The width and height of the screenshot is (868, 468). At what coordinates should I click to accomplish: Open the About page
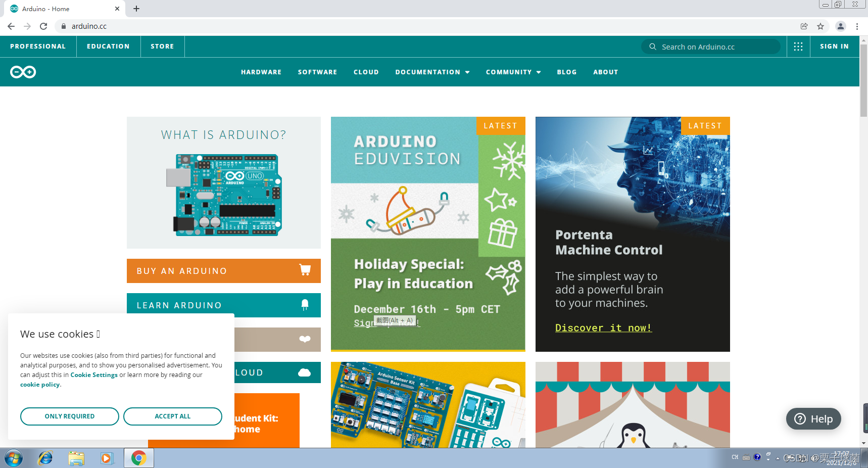click(x=606, y=72)
